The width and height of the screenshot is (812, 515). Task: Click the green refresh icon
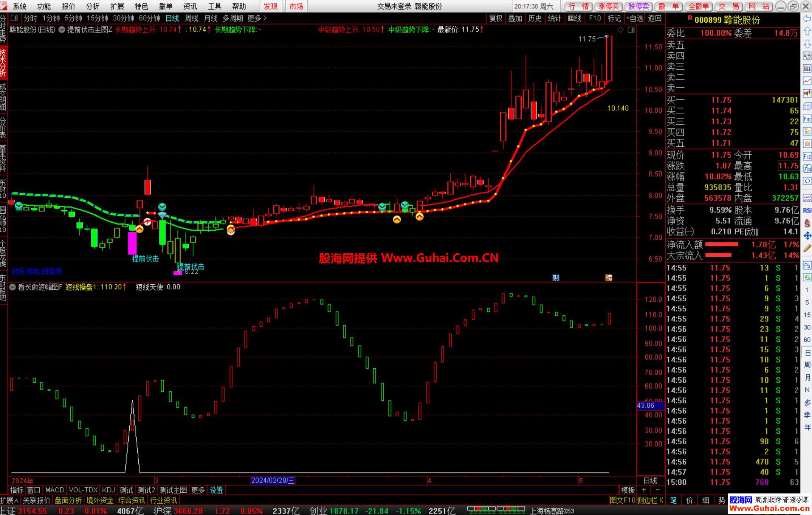pos(807,278)
